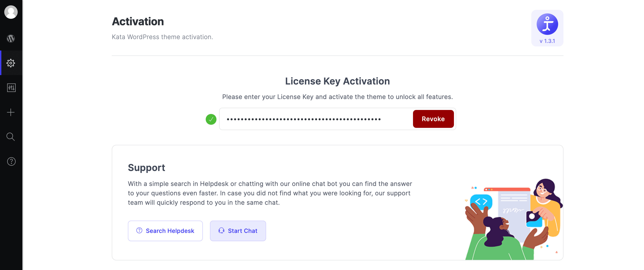Start a support chat with Start Chat
This screenshot has height=270, width=644.
(238, 231)
